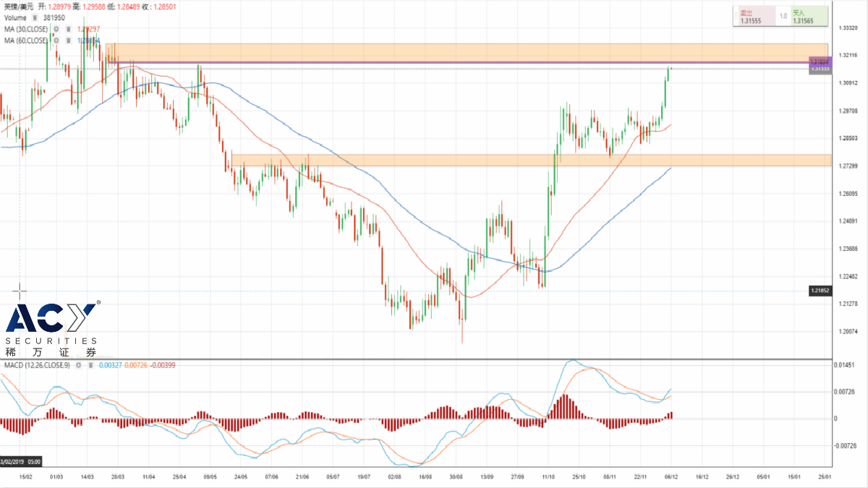The image size is (868, 488).
Task: Delete the Volume indicator with trash icon
Action: click(x=34, y=18)
